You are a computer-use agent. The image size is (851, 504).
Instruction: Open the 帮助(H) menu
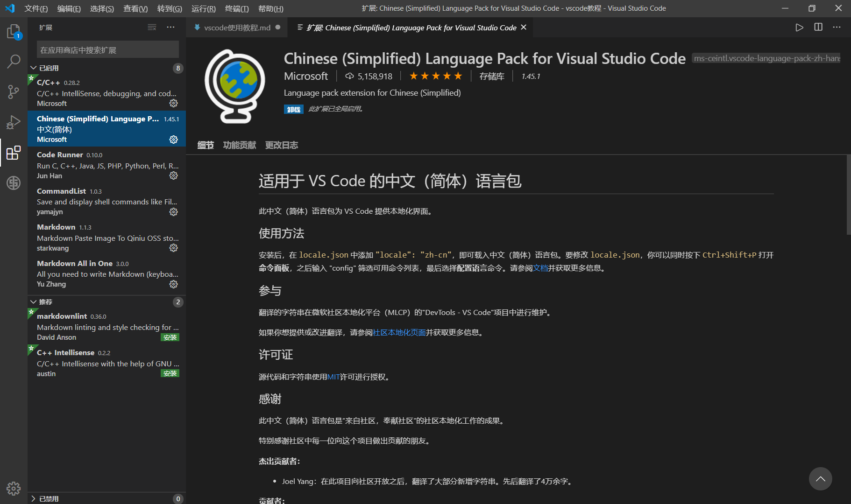[x=271, y=8]
